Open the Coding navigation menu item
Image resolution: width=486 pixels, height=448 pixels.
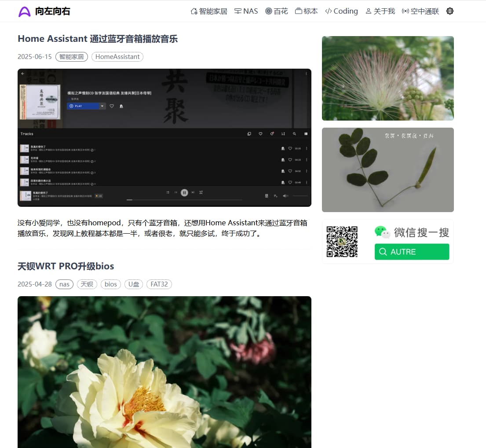(x=341, y=11)
